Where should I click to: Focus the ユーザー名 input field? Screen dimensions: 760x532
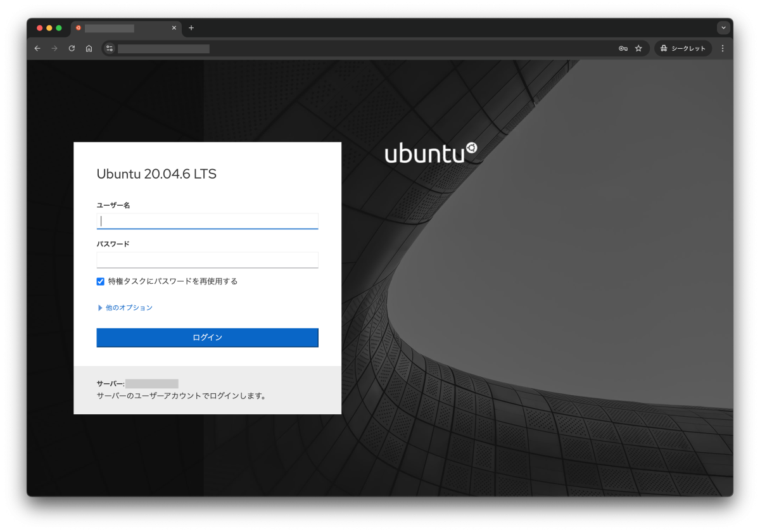click(207, 221)
